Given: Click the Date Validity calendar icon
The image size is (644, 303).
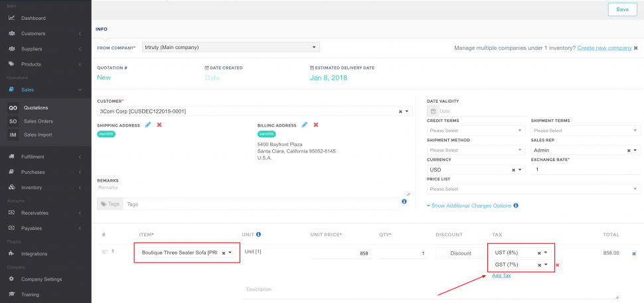Looking at the screenshot, I should (433, 111).
